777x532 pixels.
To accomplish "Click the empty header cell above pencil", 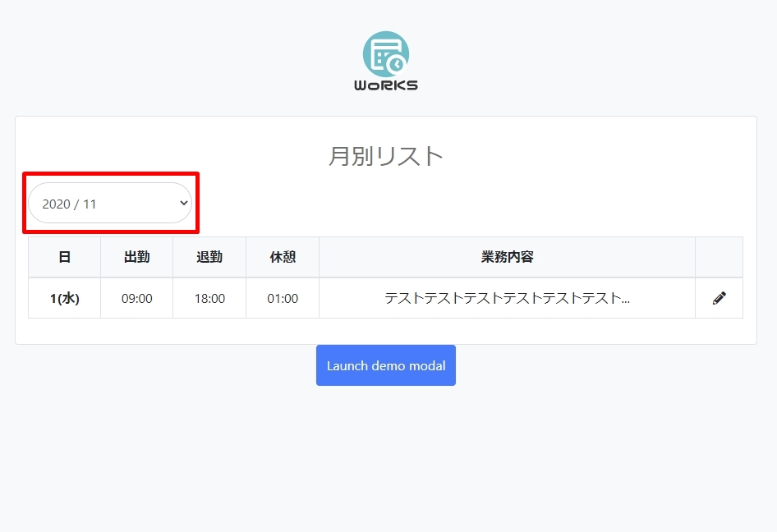I will click(x=719, y=257).
